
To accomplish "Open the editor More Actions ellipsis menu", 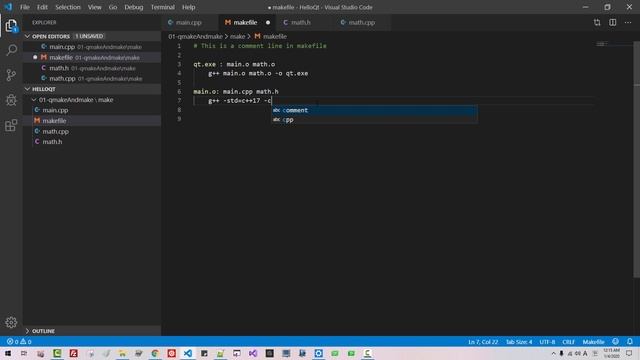I will pyautogui.click(x=628, y=22).
